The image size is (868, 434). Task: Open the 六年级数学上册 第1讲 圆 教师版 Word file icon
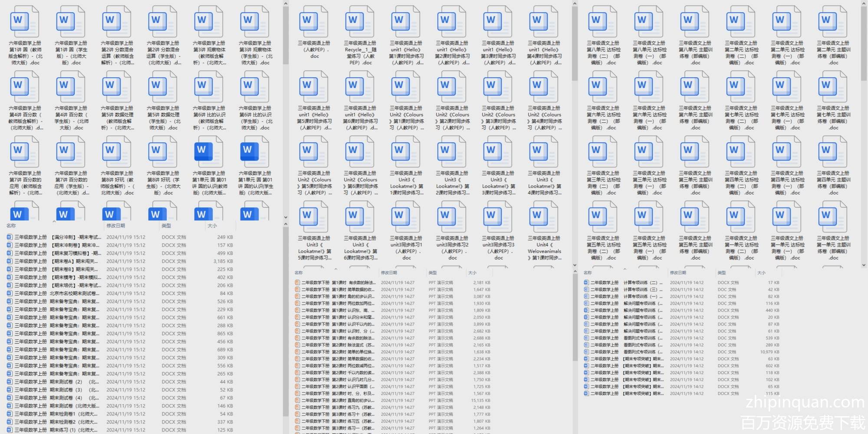(x=25, y=22)
